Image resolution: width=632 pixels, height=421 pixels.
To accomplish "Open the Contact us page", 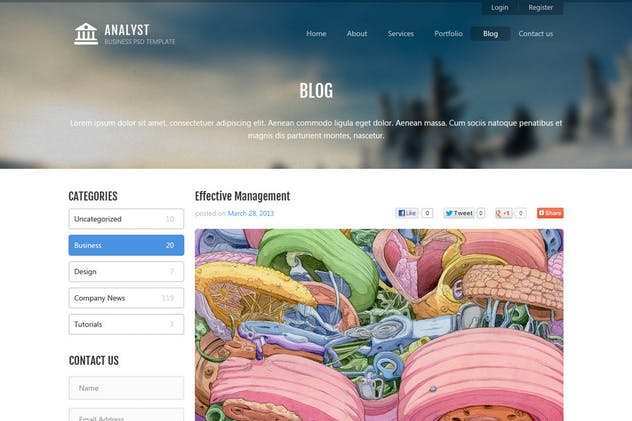I will coord(536,34).
